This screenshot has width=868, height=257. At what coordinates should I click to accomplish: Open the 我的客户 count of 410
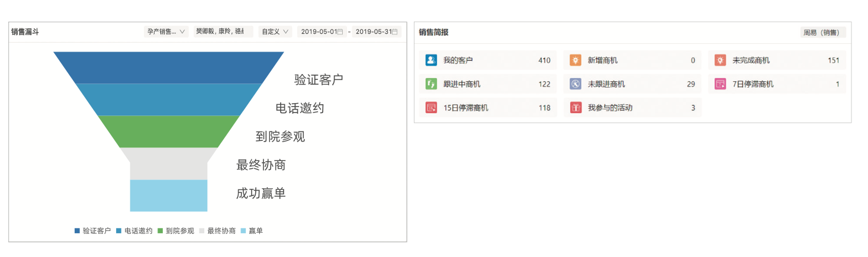(544, 60)
